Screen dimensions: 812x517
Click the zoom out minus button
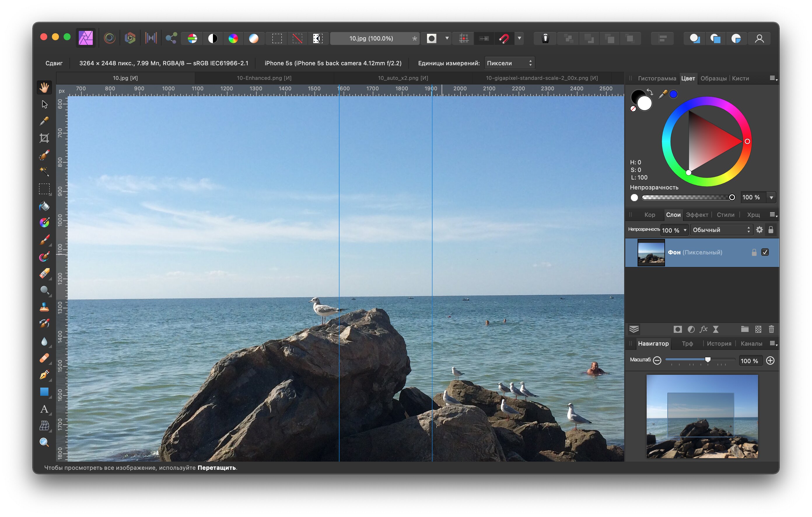click(x=657, y=360)
